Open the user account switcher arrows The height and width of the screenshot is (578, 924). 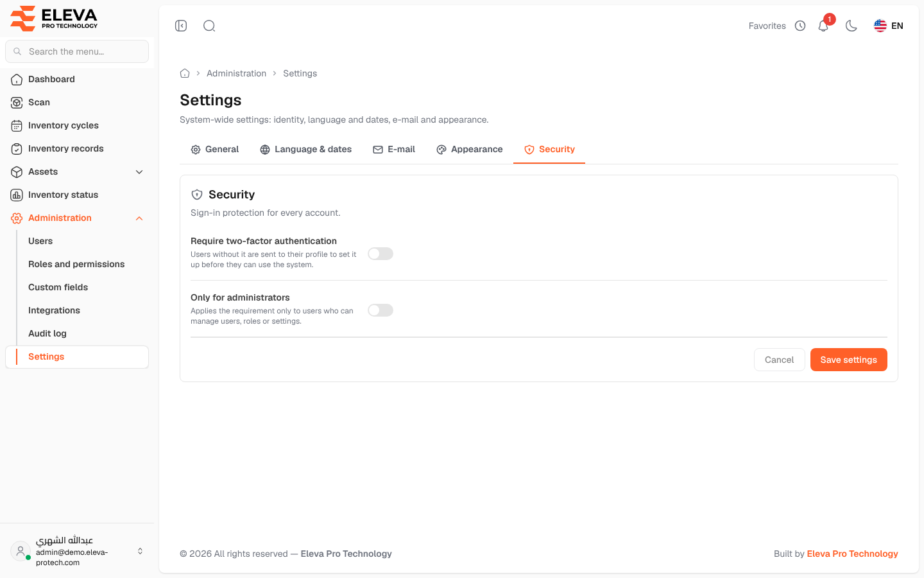(140, 551)
